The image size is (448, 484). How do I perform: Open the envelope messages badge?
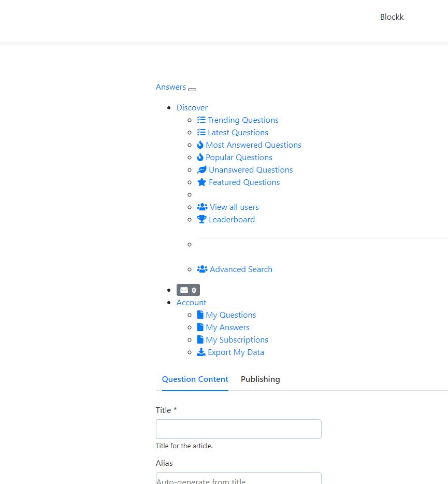click(188, 290)
